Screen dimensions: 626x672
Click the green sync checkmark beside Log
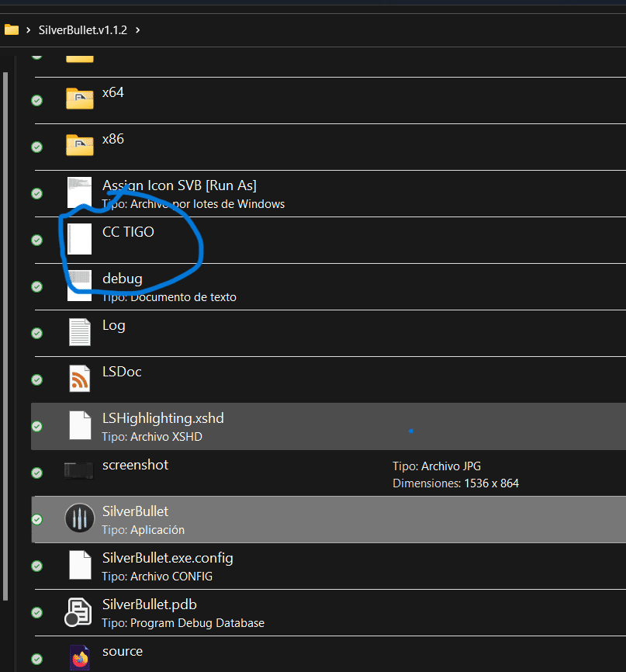coord(36,333)
